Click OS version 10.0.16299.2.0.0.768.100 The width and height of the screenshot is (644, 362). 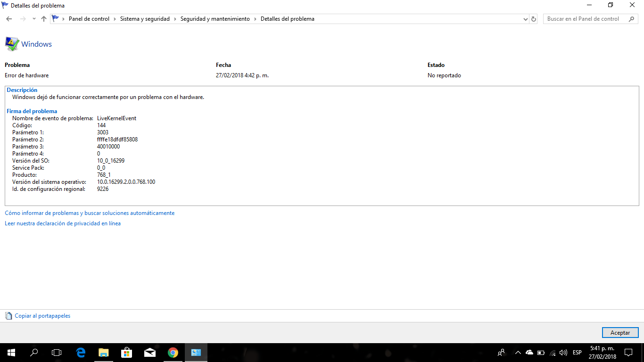[x=126, y=182]
